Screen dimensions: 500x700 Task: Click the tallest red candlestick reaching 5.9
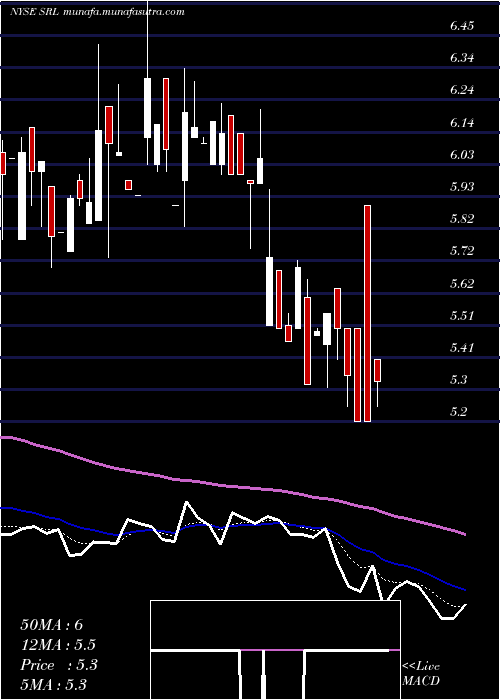[x=367, y=313]
